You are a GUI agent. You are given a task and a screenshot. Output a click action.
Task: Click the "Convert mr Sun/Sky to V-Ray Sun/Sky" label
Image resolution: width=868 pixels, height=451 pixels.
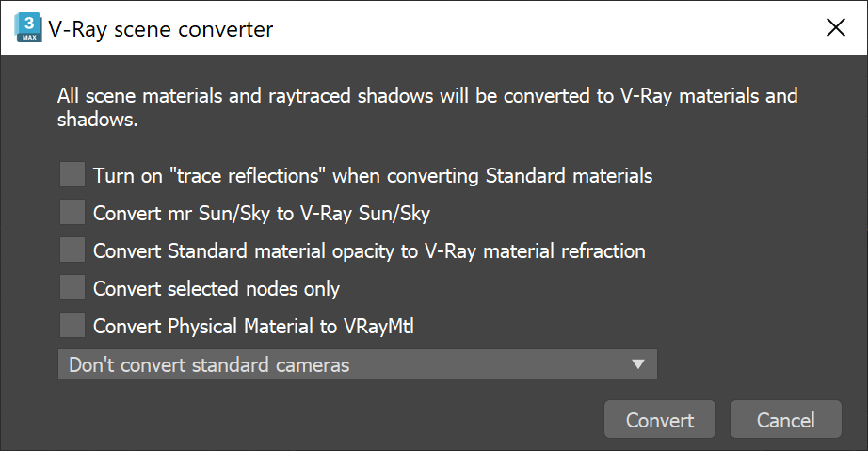262,214
